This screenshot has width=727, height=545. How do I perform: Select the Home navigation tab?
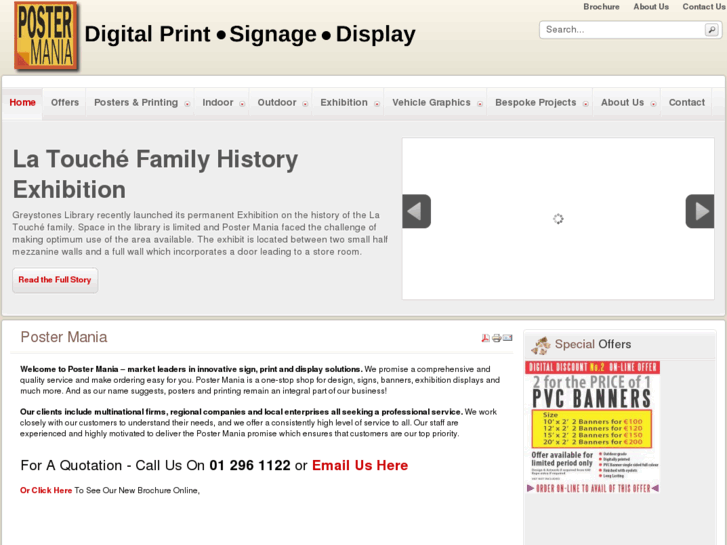coord(22,103)
